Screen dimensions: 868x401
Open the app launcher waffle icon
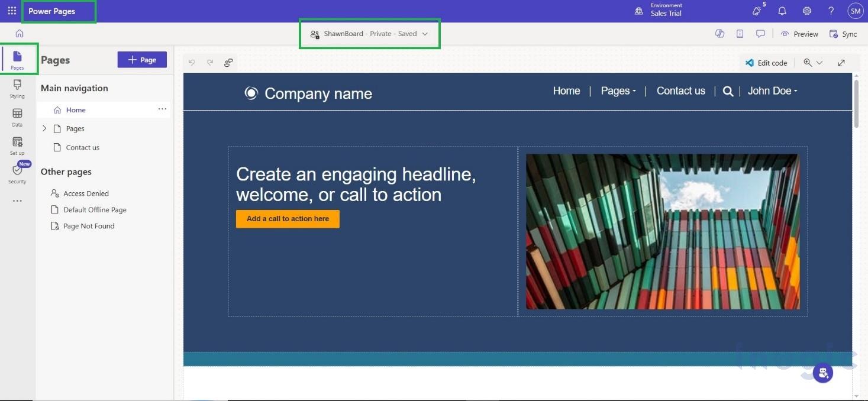click(12, 11)
